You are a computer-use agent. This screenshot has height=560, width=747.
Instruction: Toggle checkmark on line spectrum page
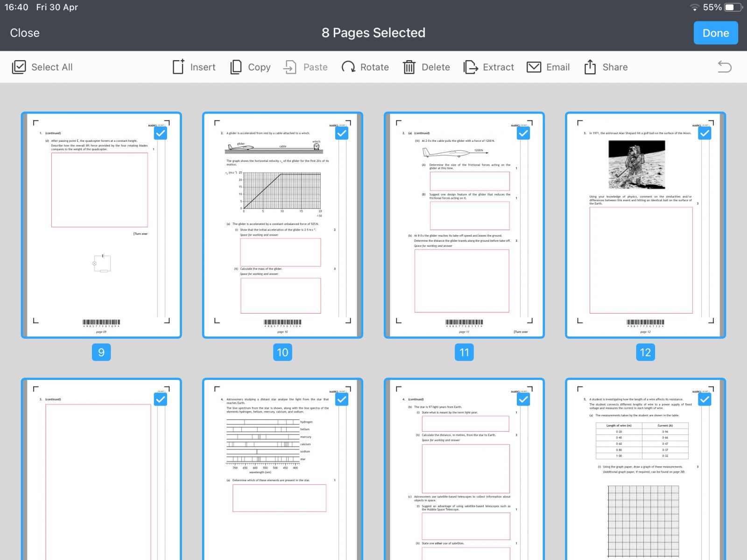point(342,399)
